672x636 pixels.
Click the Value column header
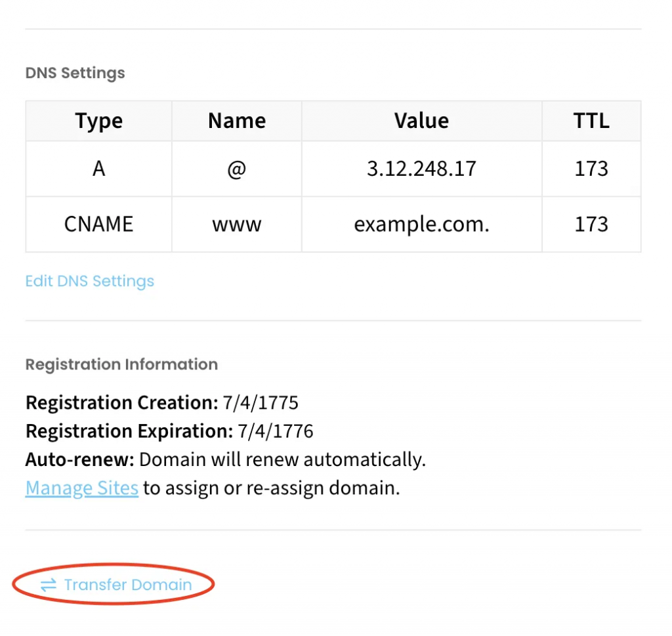point(421,121)
